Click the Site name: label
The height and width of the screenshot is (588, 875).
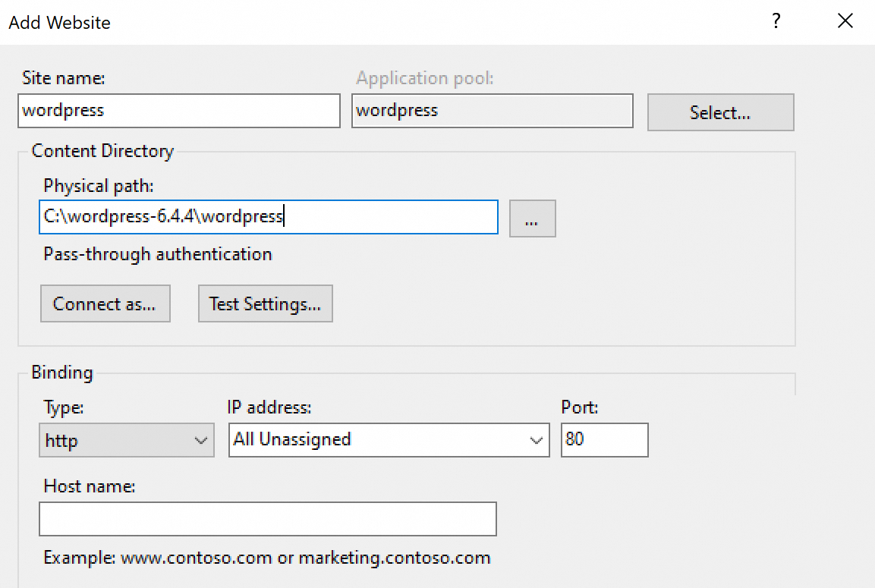64,78
